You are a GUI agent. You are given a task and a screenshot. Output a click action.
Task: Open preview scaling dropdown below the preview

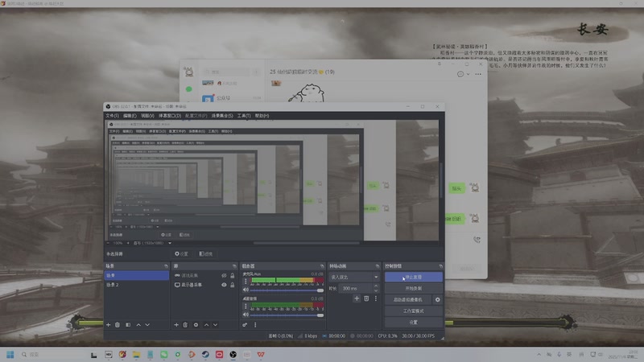[152, 243]
